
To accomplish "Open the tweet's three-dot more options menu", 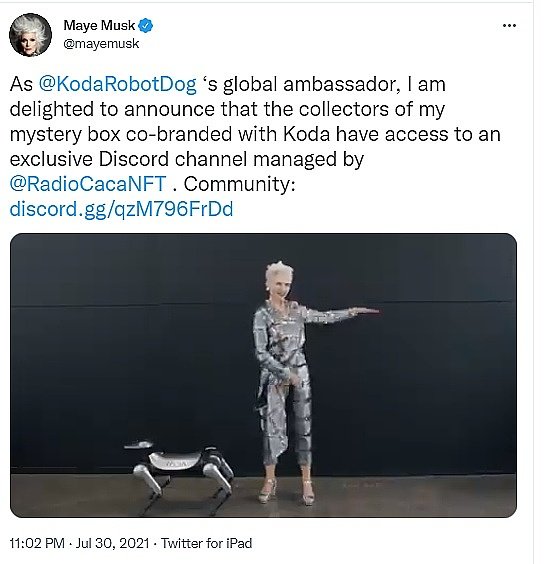I will (x=509, y=26).
